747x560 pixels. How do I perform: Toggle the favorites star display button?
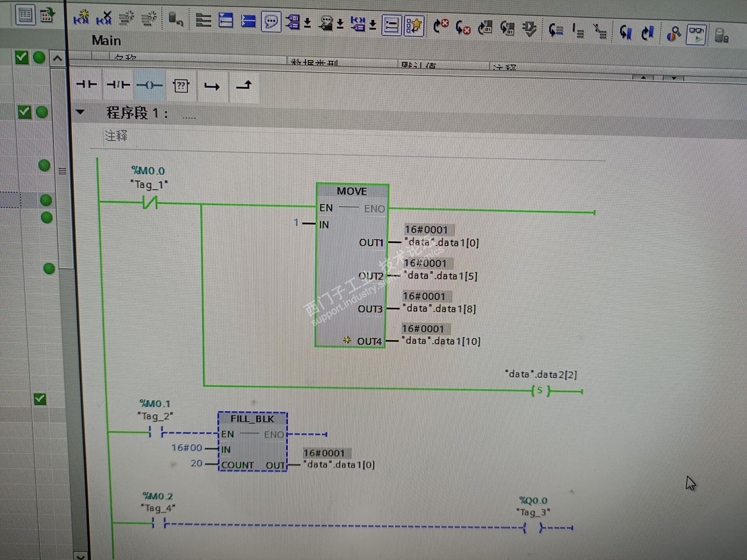(414, 26)
